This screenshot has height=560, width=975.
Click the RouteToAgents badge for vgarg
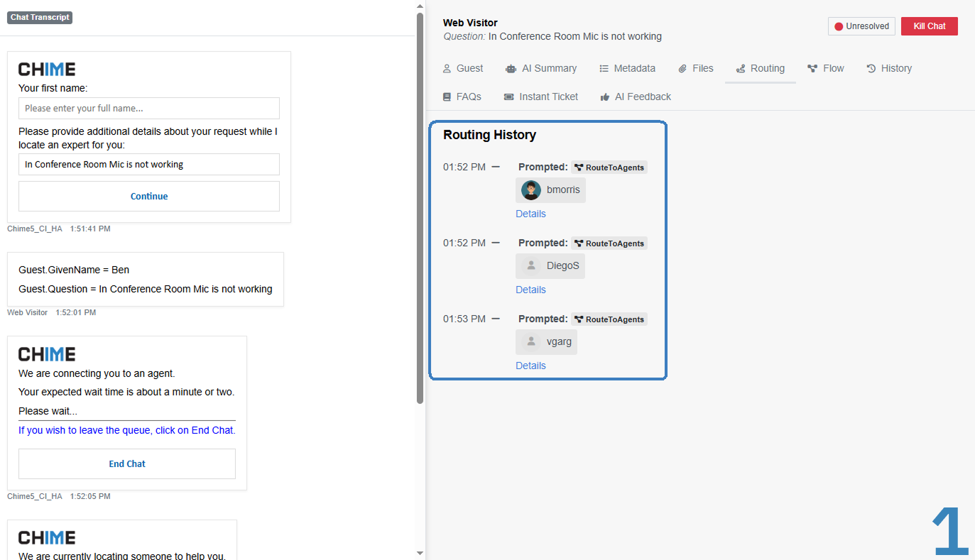tap(609, 319)
